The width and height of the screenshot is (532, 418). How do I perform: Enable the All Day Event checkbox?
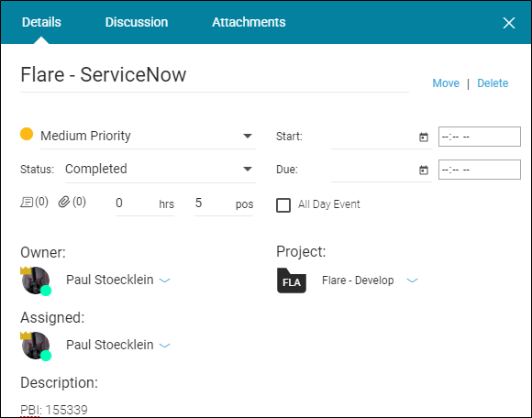point(283,205)
